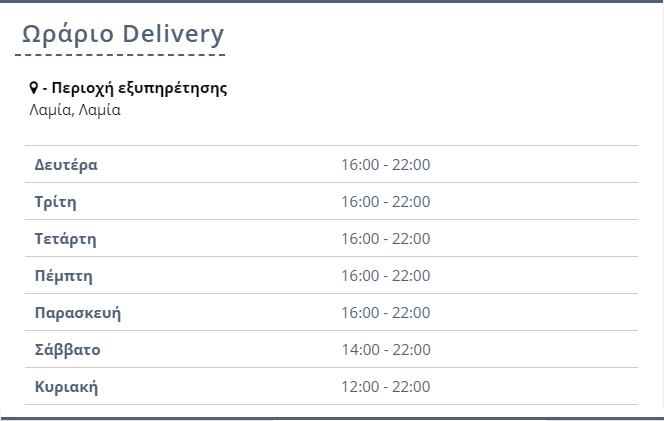The image size is (664, 421).
Task: Click Tuesday's 16:00 - 22:00 hours
Action: 386,202
